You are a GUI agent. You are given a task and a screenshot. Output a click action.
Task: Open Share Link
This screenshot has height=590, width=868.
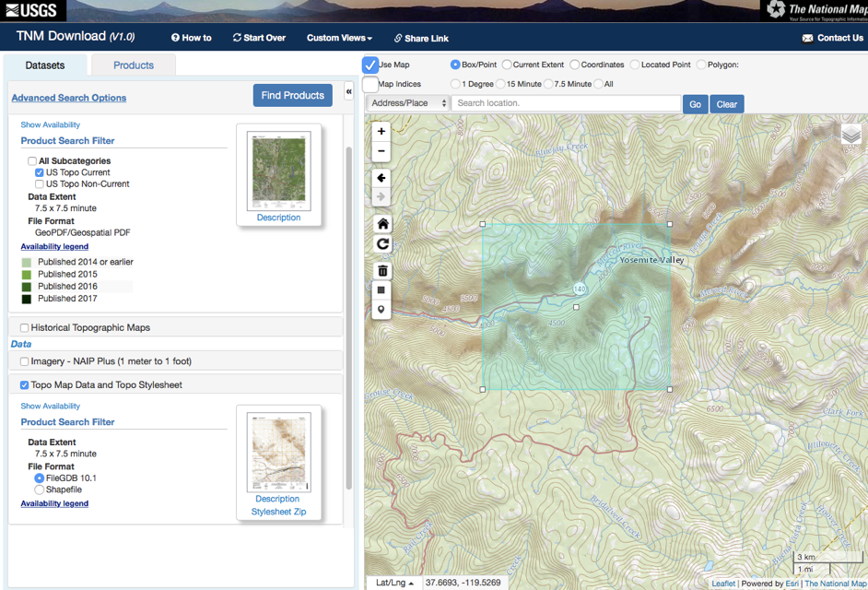point(421,38)
